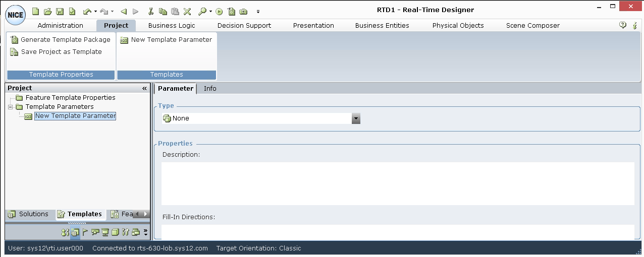Switch to the Parameter tab
This screenshot has width=644, height=257.
point(175,88)
